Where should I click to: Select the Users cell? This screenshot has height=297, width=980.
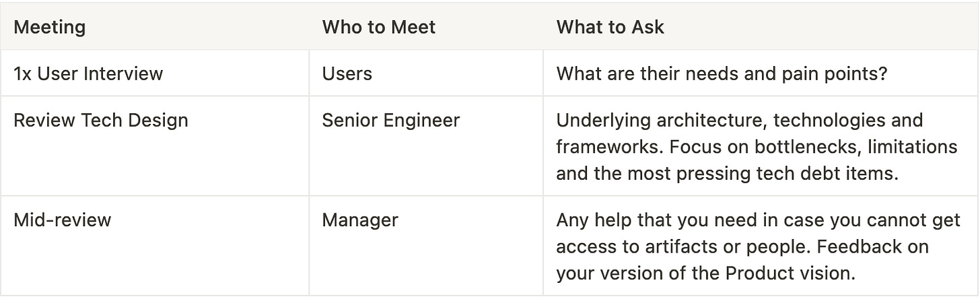[x=426, y=73]
